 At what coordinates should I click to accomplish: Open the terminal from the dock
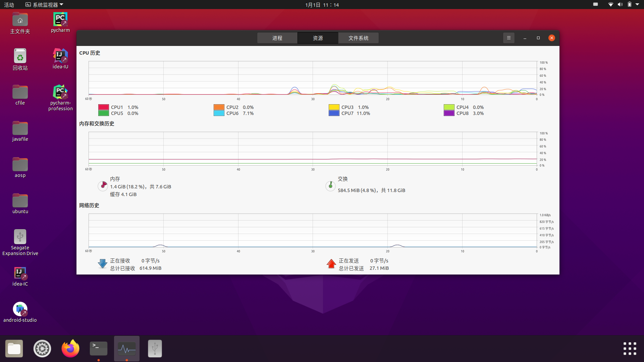(x=98, y=348)
